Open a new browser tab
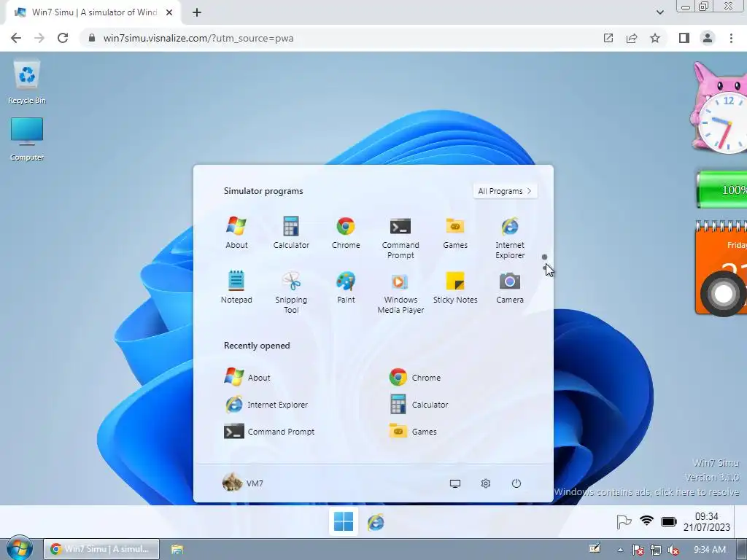The height and width of the screenshot is (560, 747). [x=197, y=12]
